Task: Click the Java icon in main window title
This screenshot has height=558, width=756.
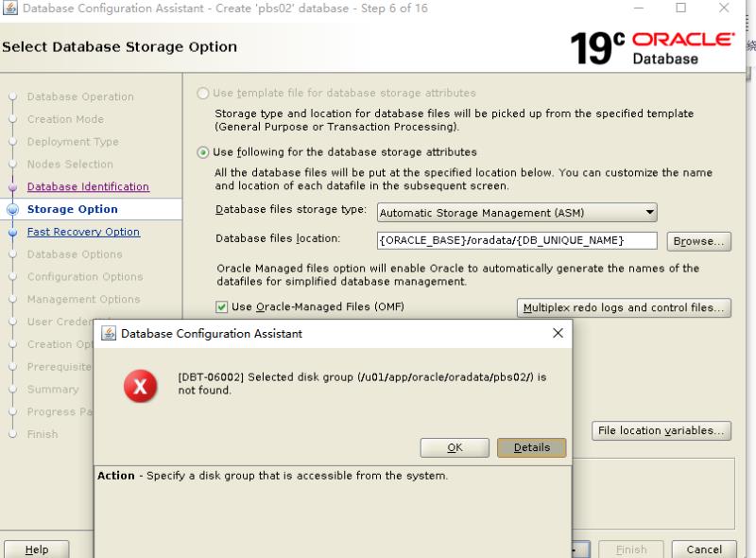Action: coord(10,8)
